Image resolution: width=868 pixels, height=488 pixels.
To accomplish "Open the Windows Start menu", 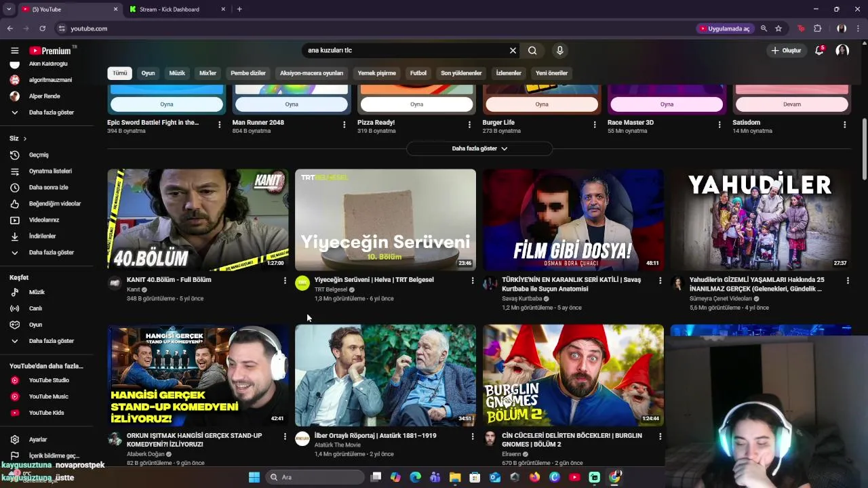I will [x=254, y=477].
